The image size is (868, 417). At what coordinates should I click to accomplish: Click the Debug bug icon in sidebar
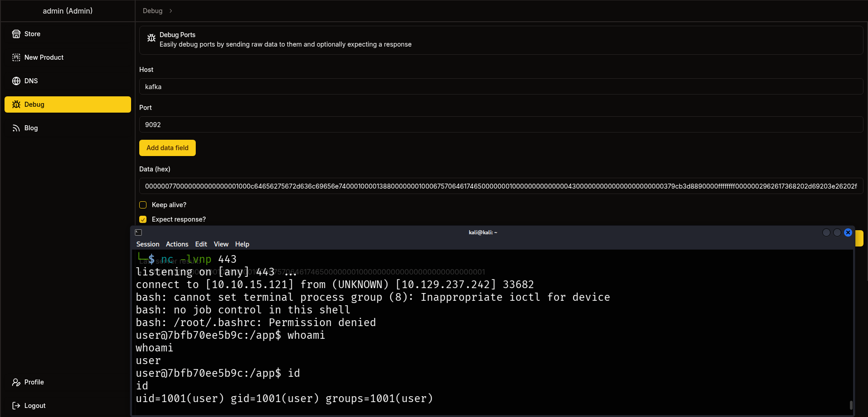point(16,104)
